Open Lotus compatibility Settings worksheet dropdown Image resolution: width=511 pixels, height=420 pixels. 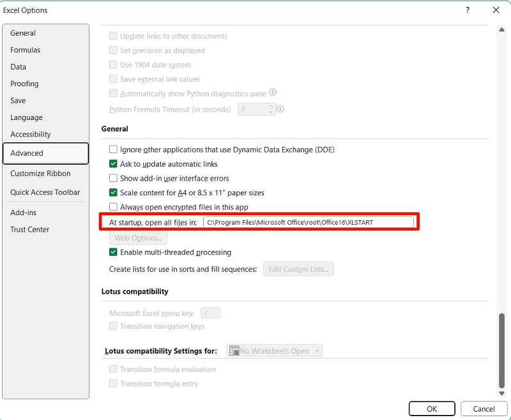pyautogui.click(x=275, y=351)
